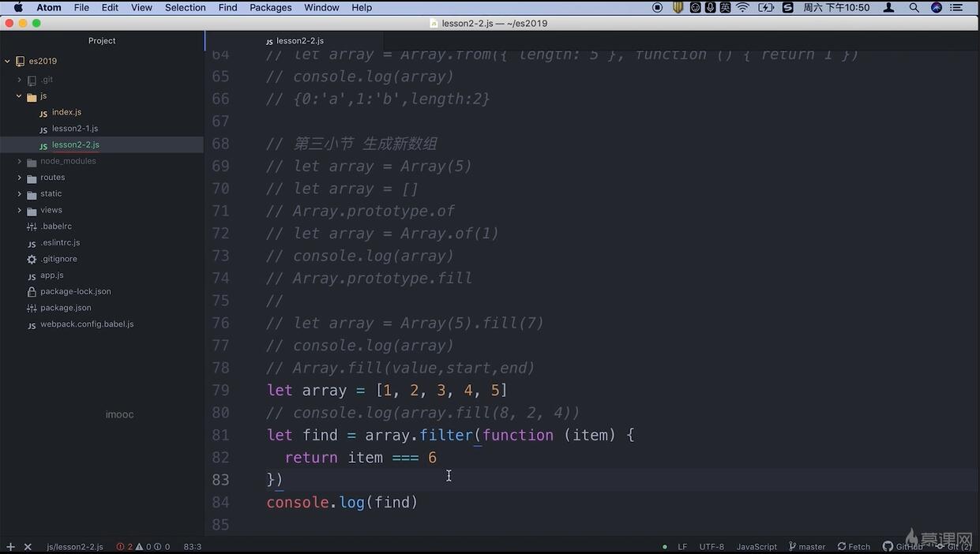980x554 pixels.
Task: Click the master git branch indicator
Action: click(807, 547)
